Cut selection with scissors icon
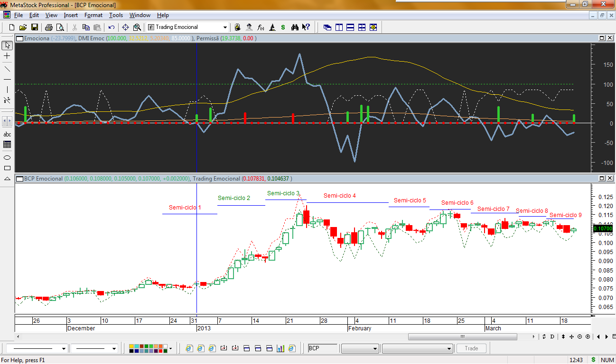Screen dimensions: 616x364 click(x=75, y=27)
